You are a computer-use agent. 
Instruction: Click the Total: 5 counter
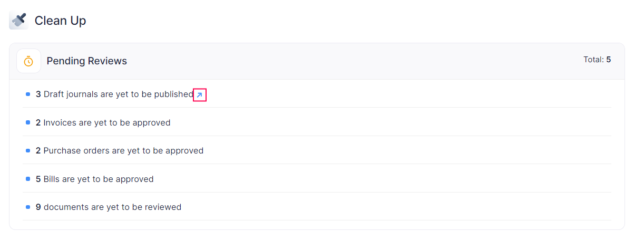pyautogui.click(x=597, y=60)
